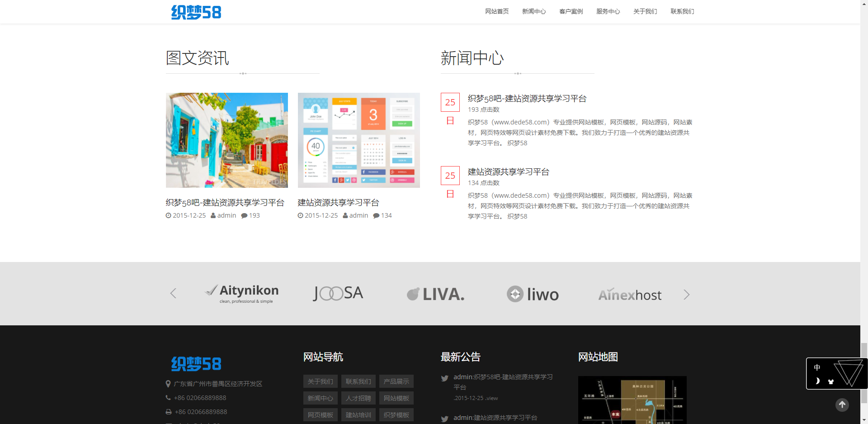Click footer tag 关于我们
Image resolution: width=868 pixels, height=424 pixels.
tap(321, 381)
